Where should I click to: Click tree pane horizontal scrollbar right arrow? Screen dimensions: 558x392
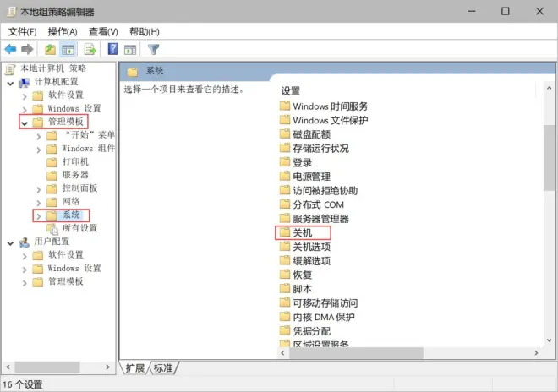(x=108, y=367)
